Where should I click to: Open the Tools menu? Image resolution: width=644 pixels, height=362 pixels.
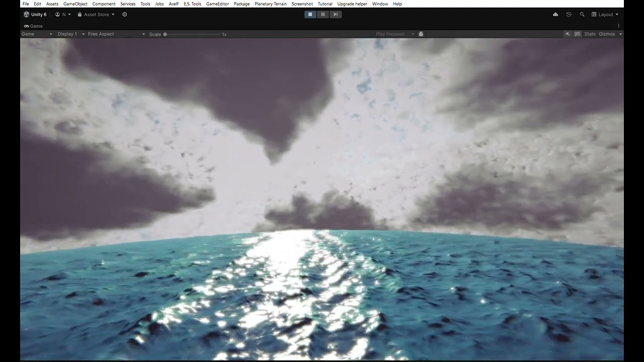(145, 4)
